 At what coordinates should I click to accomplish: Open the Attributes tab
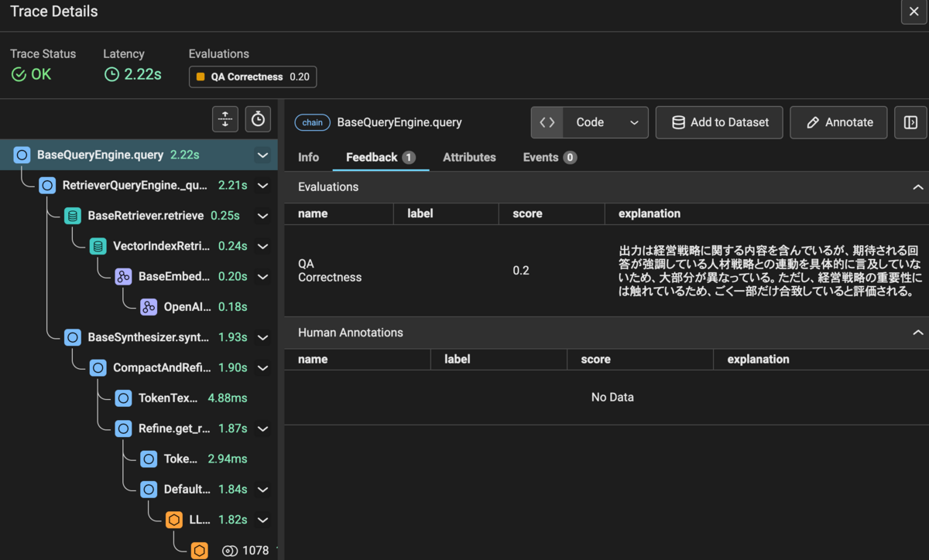pos(469,157)
